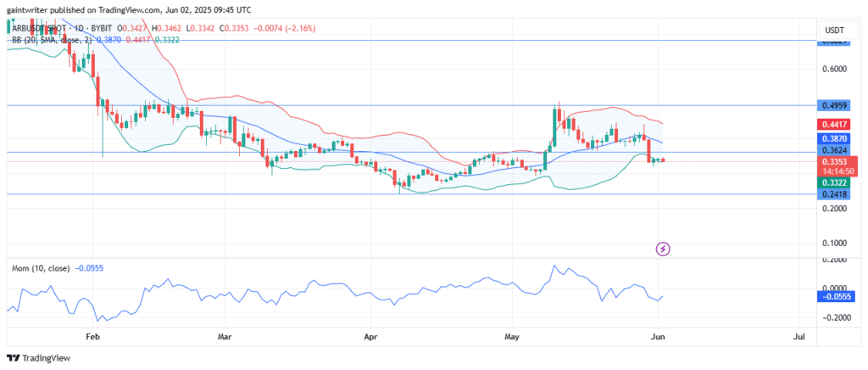Click the 0.0000 momentum axis value
868x370 pixels.
837,288
